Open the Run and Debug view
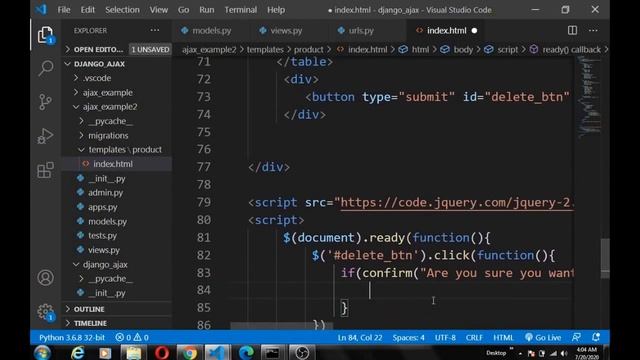This screenshot has height=360, width=640. tap(45, 136)
